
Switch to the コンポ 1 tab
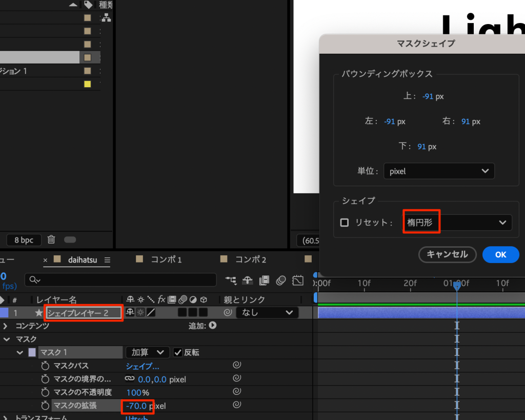click(x=166, y=259)
